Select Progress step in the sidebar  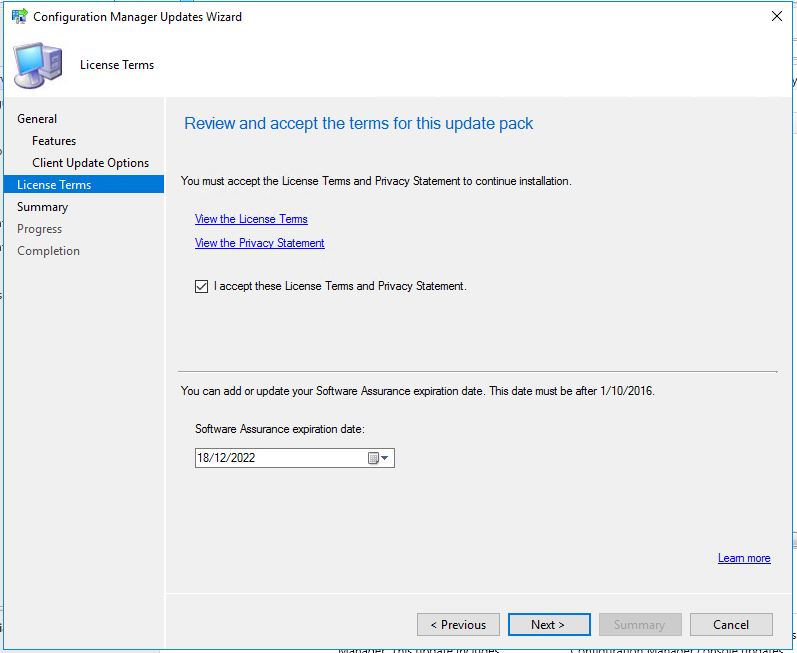pos(39,229)
